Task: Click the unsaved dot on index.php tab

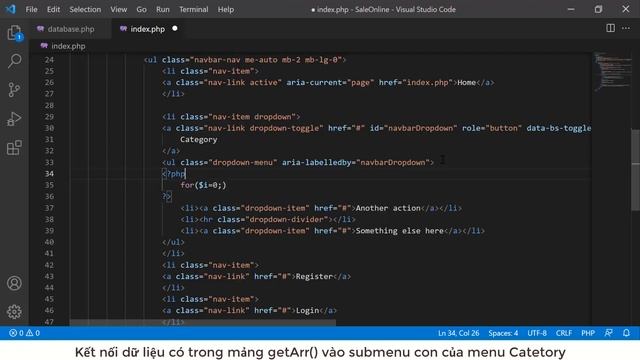Action: [175, 29]
